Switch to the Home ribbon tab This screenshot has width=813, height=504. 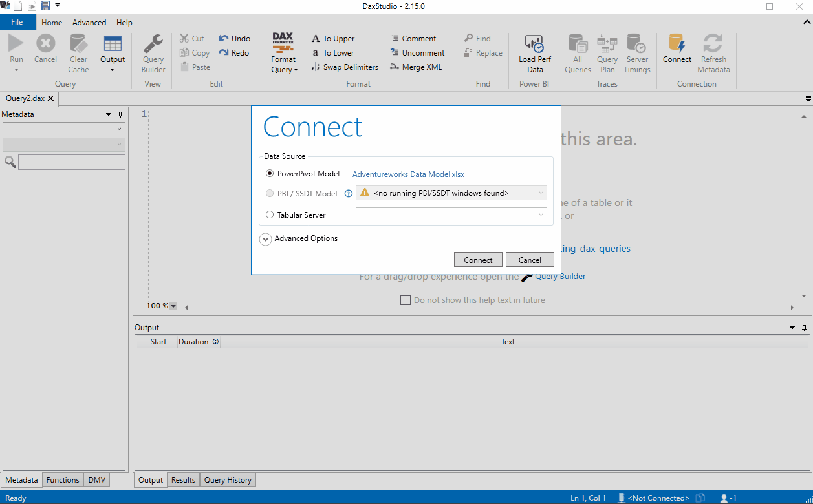point(52,22)
